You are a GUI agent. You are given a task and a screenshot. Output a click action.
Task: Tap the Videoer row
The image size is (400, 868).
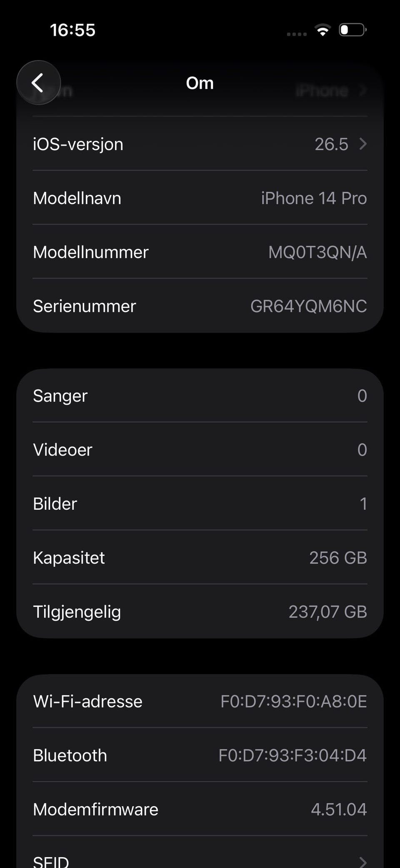point(200,450)
